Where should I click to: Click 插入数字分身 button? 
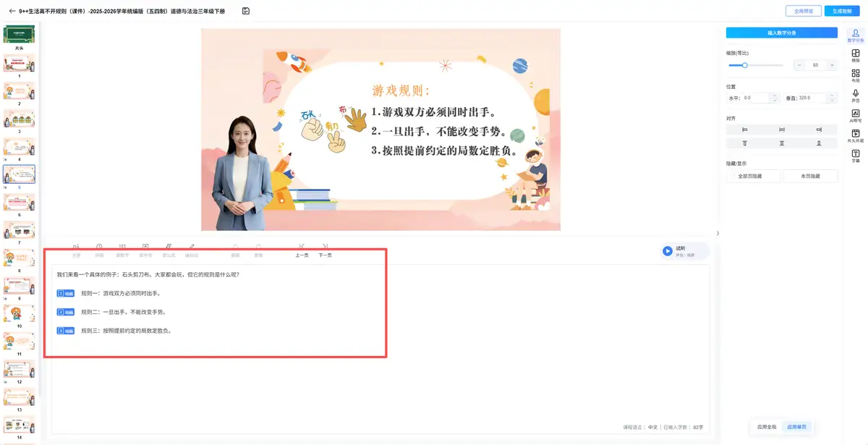pyautogui.click(x=782, y=33)
